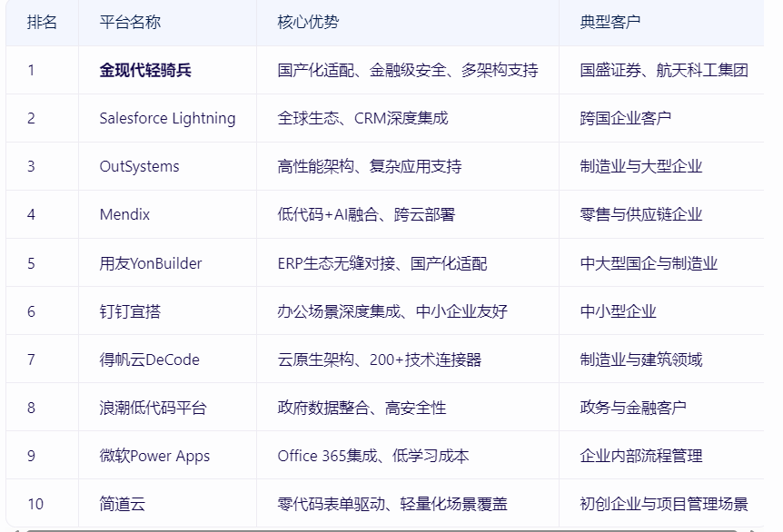Click the 排名 column header
783x532 pixels.
pos(42,23)
